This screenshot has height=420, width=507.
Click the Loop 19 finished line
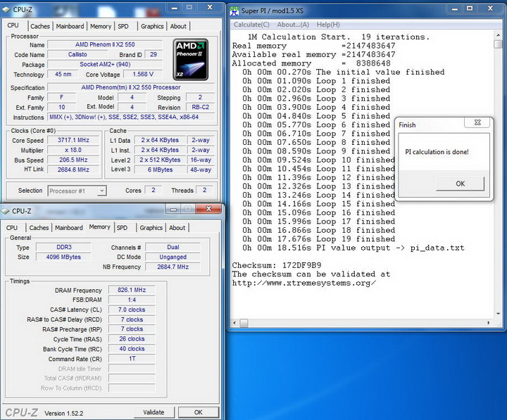tap(318, 239)
